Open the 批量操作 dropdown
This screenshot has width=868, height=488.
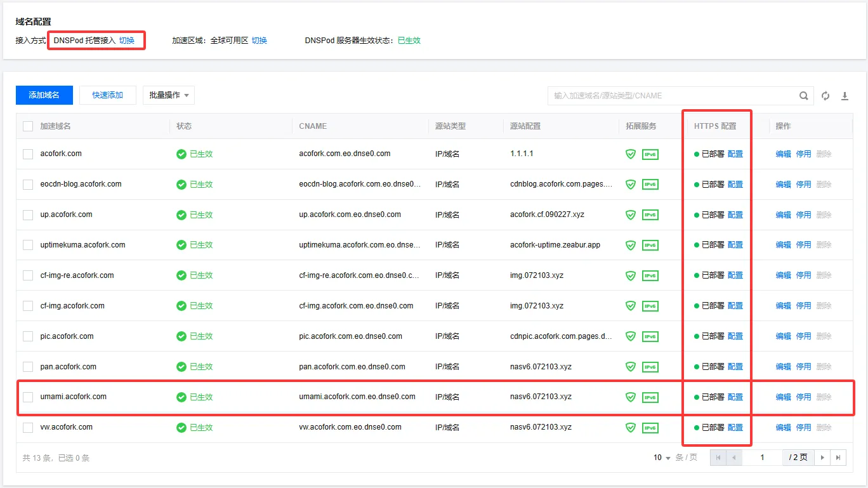[x=168, y=95]
